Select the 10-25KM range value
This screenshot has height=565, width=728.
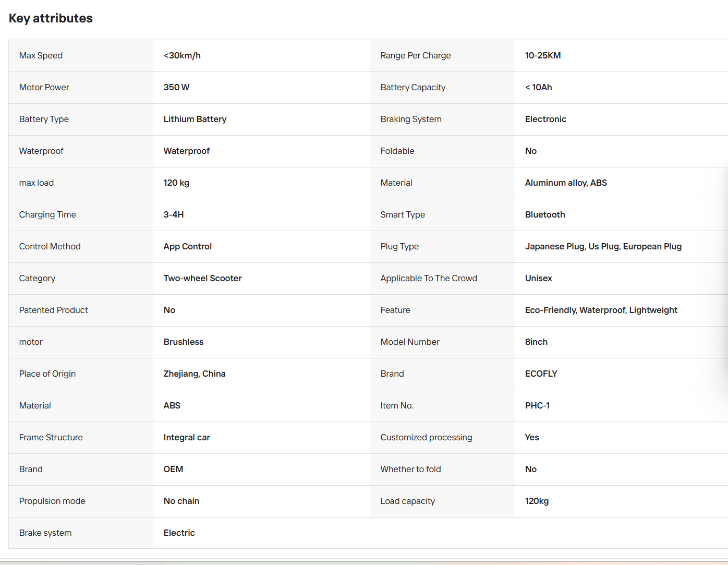[x=543, y=55]
